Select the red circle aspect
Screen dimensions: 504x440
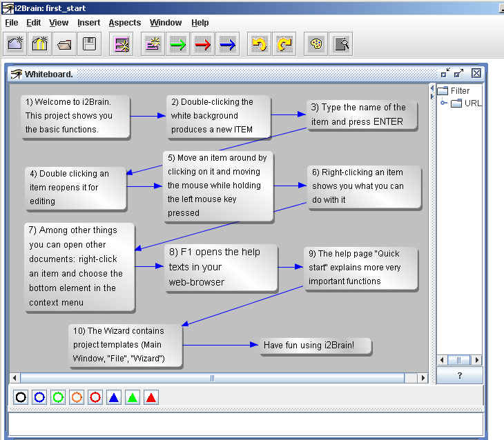click(95, 397)
